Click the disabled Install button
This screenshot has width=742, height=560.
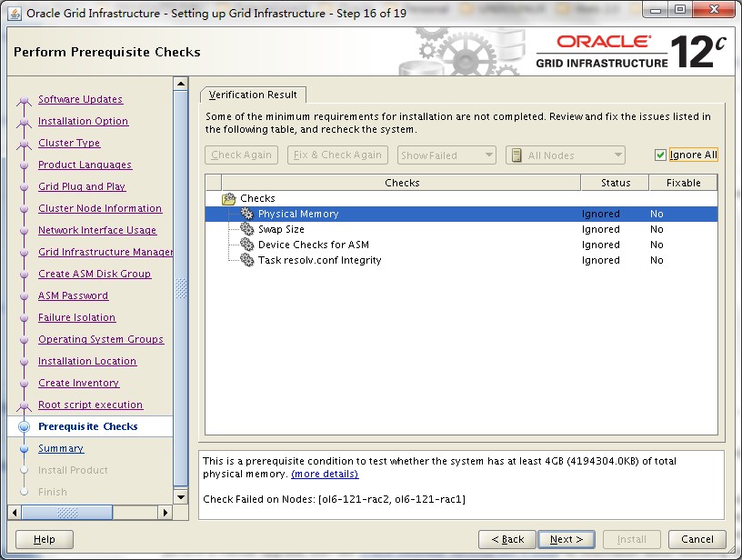pos(632,539)
